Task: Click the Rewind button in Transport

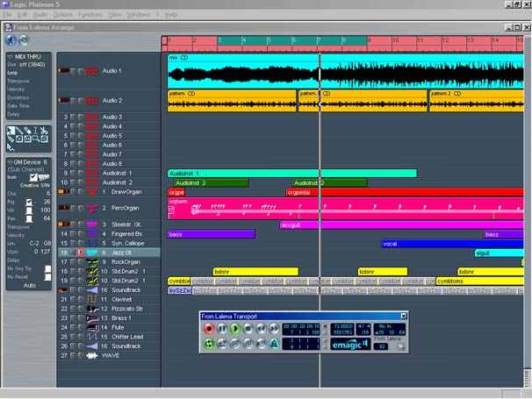Action: click(261, 329)
